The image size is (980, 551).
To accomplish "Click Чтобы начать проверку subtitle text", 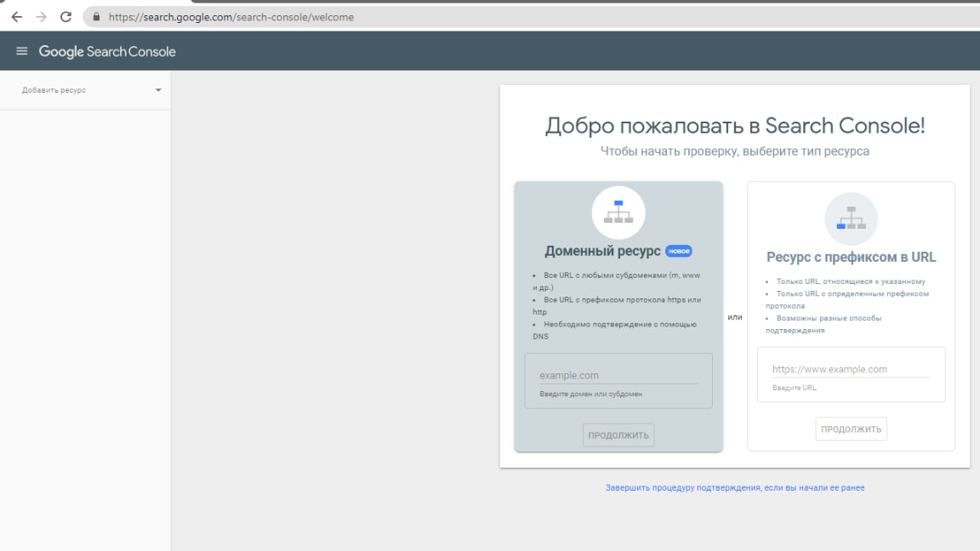I will coord(735,151).
